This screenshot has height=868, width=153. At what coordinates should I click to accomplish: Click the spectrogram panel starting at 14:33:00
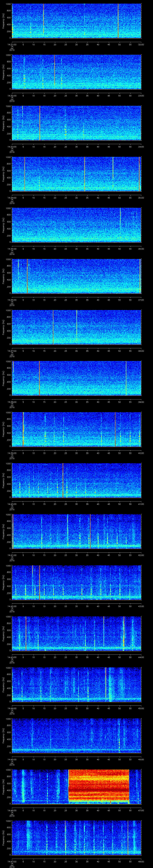[x=77, y=123]
